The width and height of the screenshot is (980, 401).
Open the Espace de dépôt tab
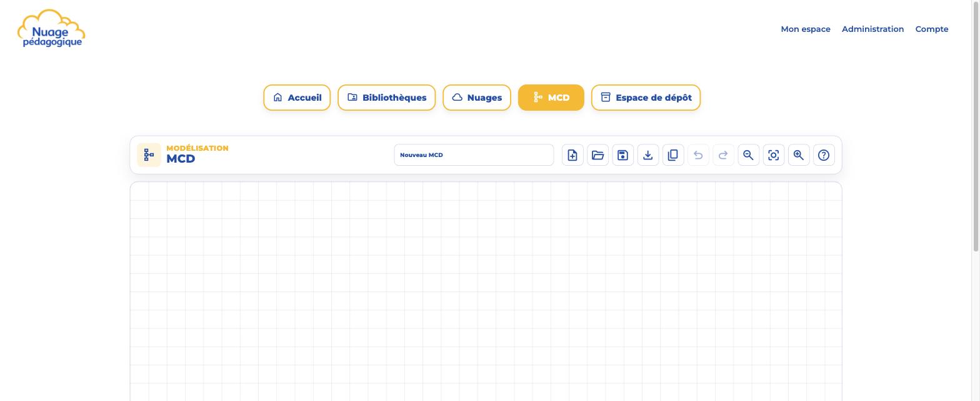(646, 98)
